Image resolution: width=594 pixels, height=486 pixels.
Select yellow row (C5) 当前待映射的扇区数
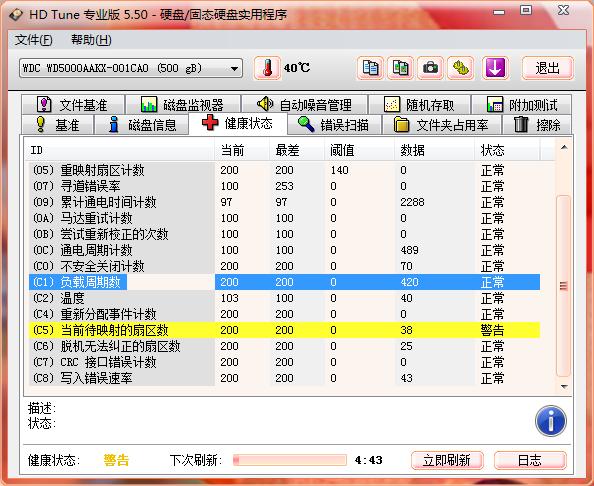pos(284,330)
